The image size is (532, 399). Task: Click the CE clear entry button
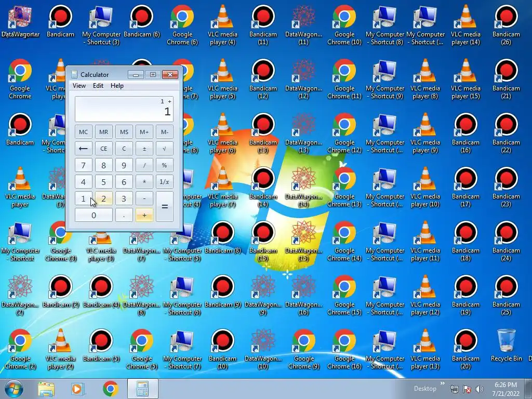[x=104, y=149]
